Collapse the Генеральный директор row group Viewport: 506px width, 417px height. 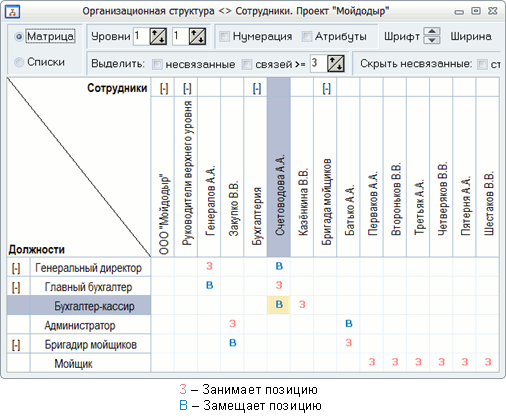[x=16, y=268]
